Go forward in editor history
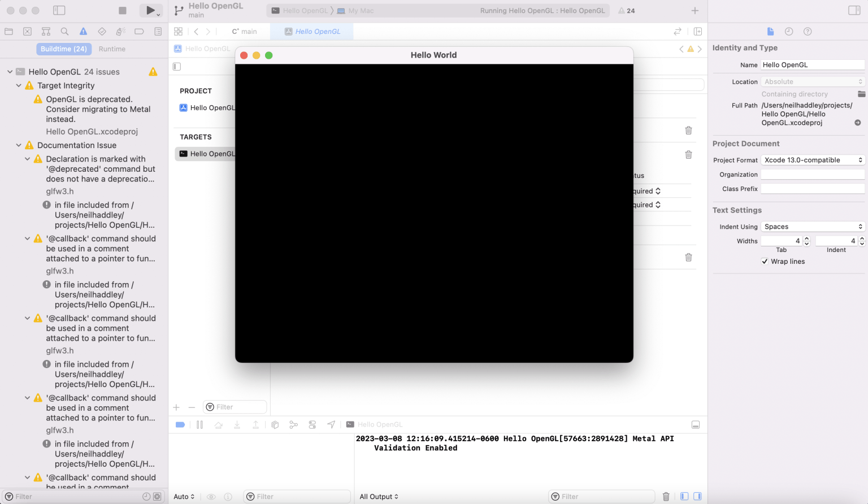This screenshot has width=868, height=504. pos(208,32)
